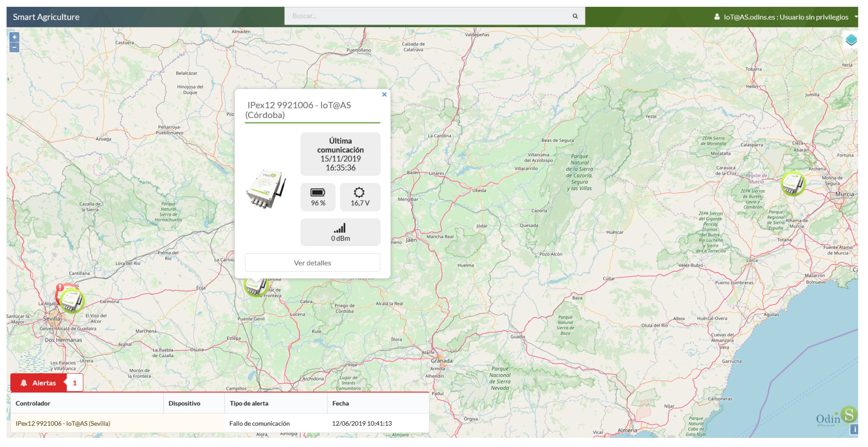Image resolution: width=868 pixels, height=447 pixels.
Task: Click the Buscar search field
Action: [428, 16]
